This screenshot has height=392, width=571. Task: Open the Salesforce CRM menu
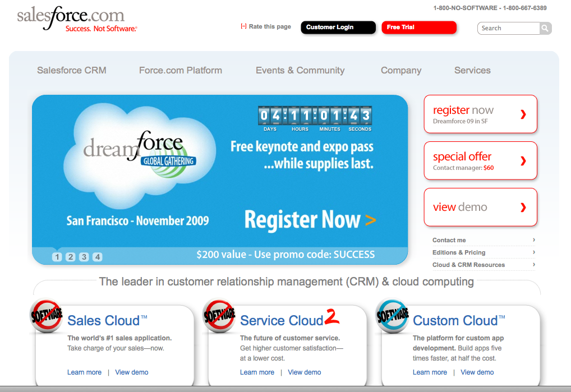tap(72, 70)
